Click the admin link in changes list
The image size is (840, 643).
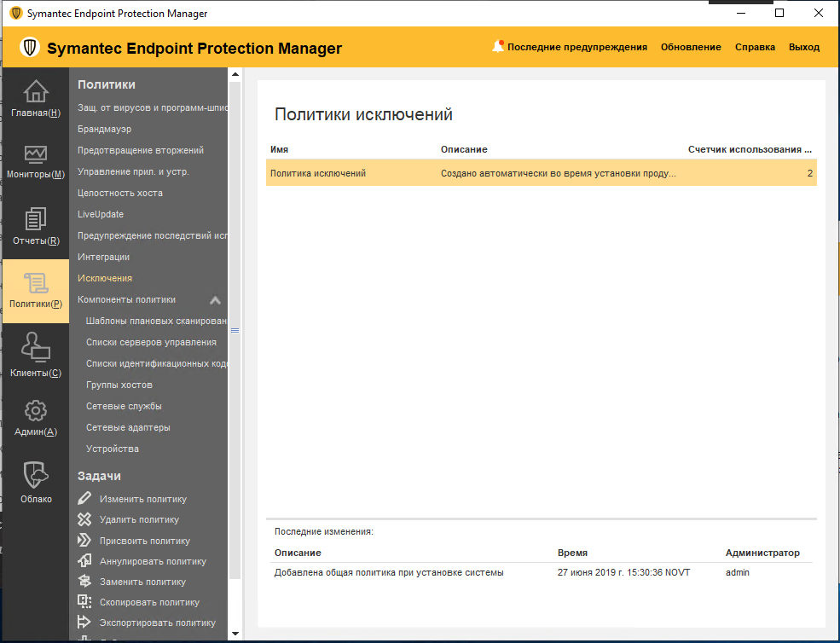[x=736, y=572]
